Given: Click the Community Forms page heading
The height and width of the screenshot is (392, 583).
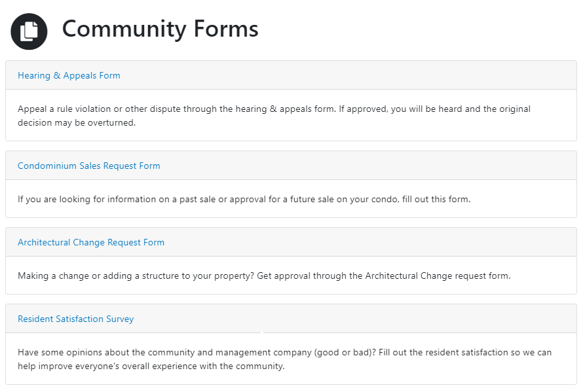Looking at the screenshot, I should (160, 29).
